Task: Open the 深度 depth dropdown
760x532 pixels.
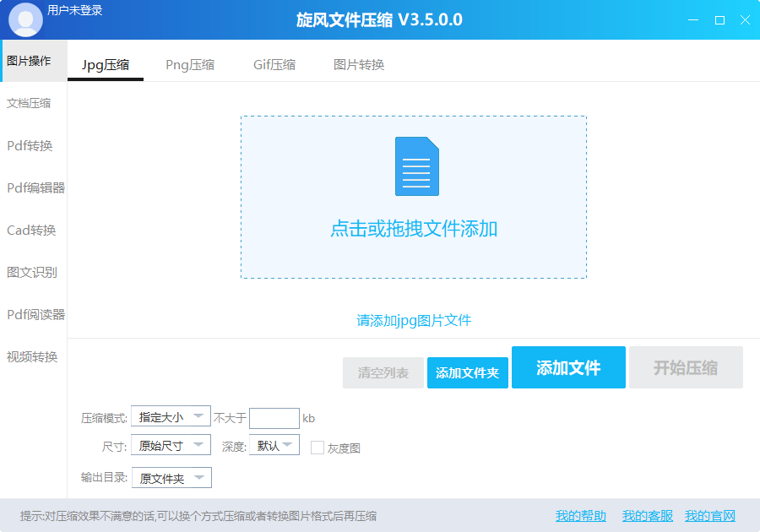Action: pos(274,444)
